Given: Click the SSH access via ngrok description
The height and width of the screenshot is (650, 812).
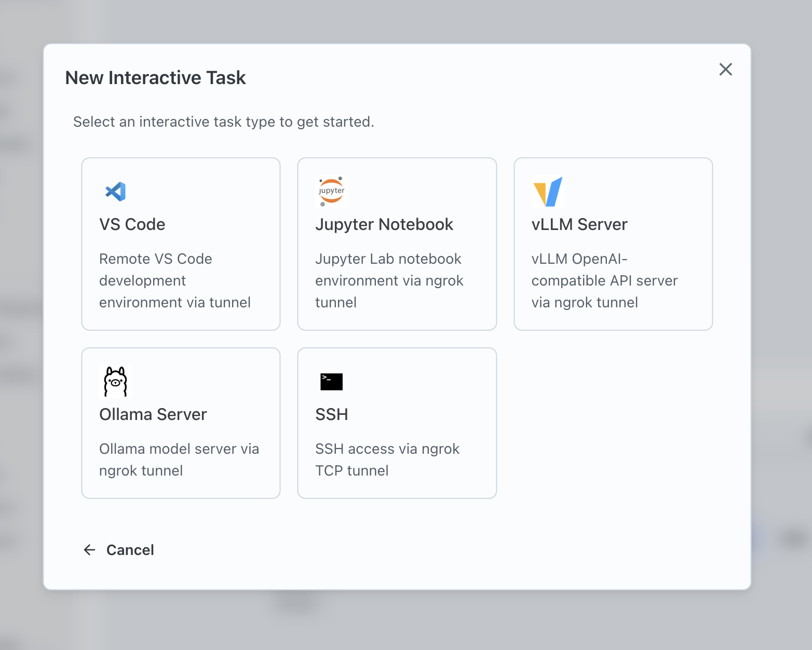Looking at the screenshot, I should 387,459.
